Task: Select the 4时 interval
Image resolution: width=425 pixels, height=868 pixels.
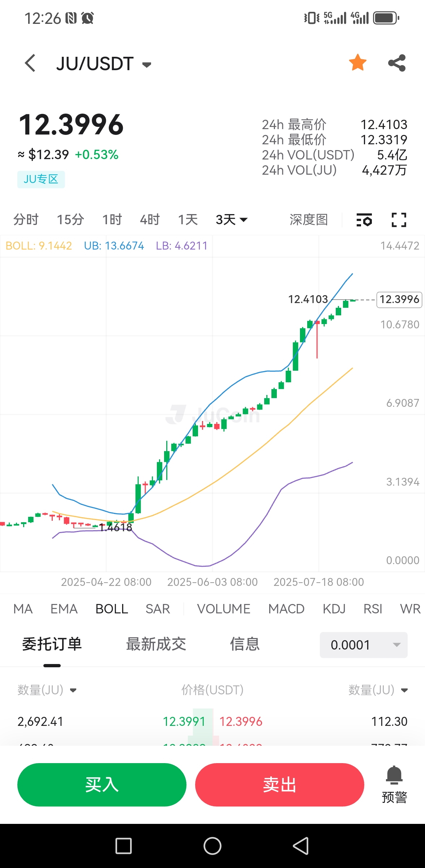Action: tap(150, 220)
